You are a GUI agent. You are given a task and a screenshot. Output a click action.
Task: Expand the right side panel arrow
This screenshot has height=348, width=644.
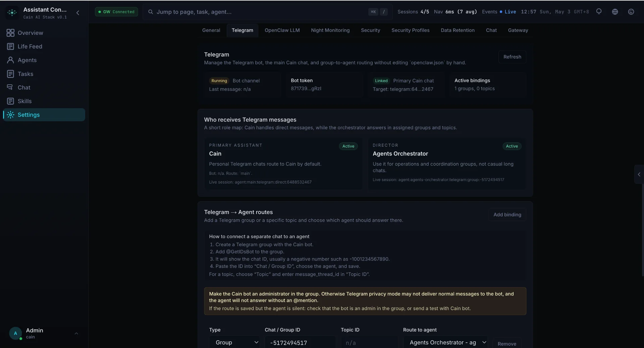tap(639, 175)
